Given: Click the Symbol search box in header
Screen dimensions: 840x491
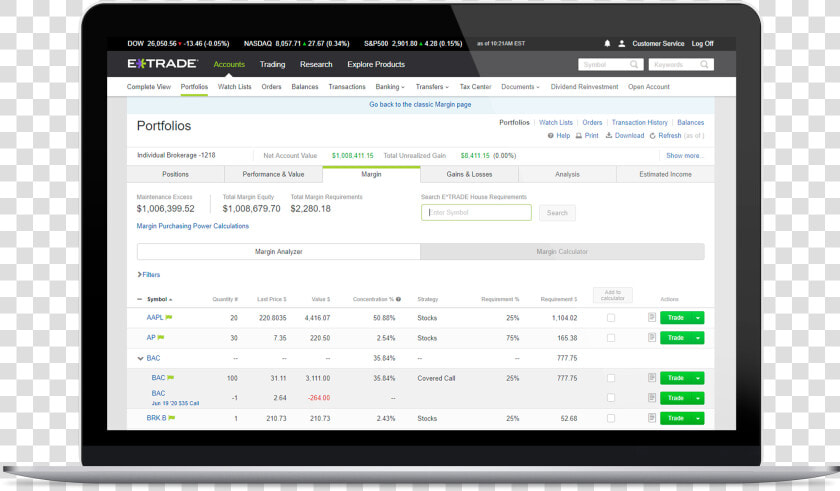Looking at the screenshot, I should [610, 64].
